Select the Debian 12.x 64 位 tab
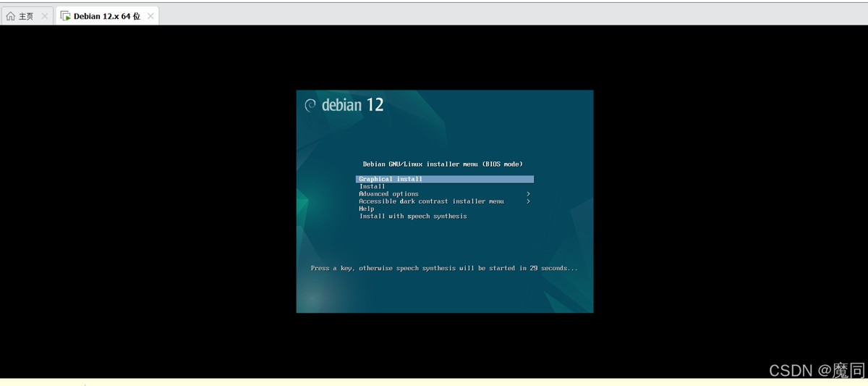The image size is (868, 386). click(107, 16)
